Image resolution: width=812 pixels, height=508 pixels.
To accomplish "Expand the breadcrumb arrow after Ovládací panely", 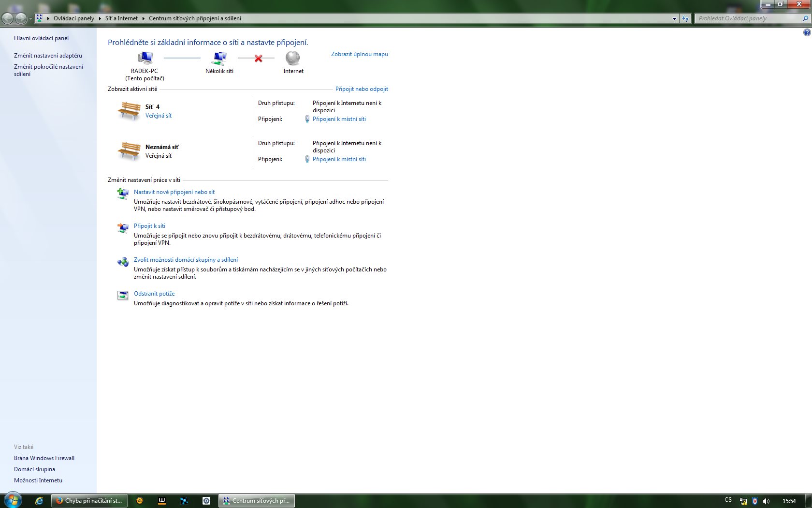I will pos(100,18).
